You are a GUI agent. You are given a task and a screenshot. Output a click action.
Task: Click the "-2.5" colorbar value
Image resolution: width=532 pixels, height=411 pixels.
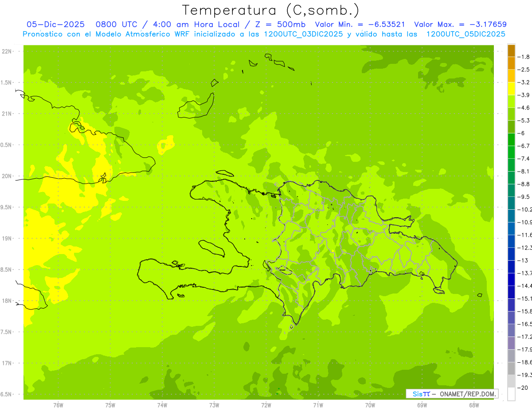coord(524,70)
